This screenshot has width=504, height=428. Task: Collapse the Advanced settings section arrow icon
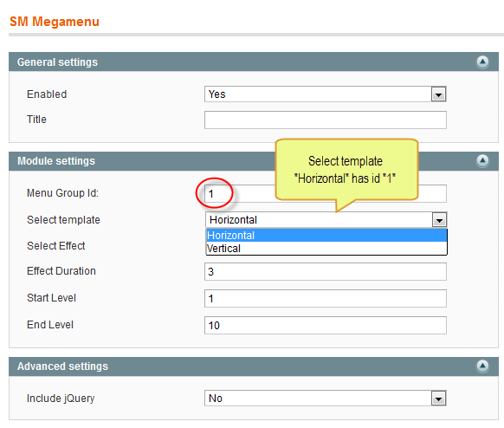coord(482,366)
